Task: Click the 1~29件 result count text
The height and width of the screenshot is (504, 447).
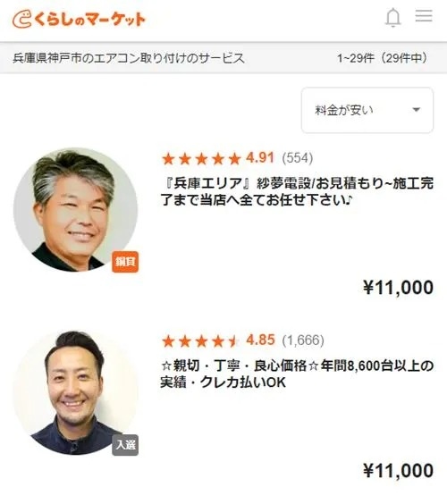Action: click(382, 58)
